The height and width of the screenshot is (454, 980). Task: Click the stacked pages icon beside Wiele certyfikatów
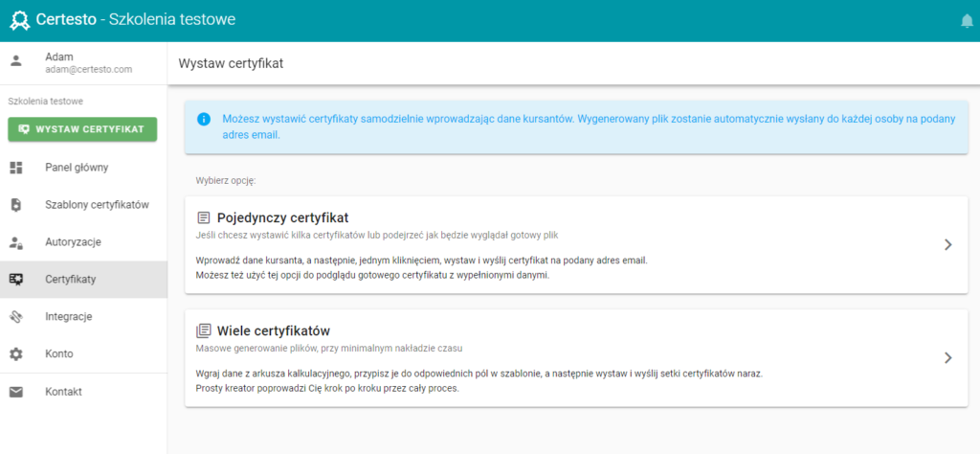[x=203, y=330]
